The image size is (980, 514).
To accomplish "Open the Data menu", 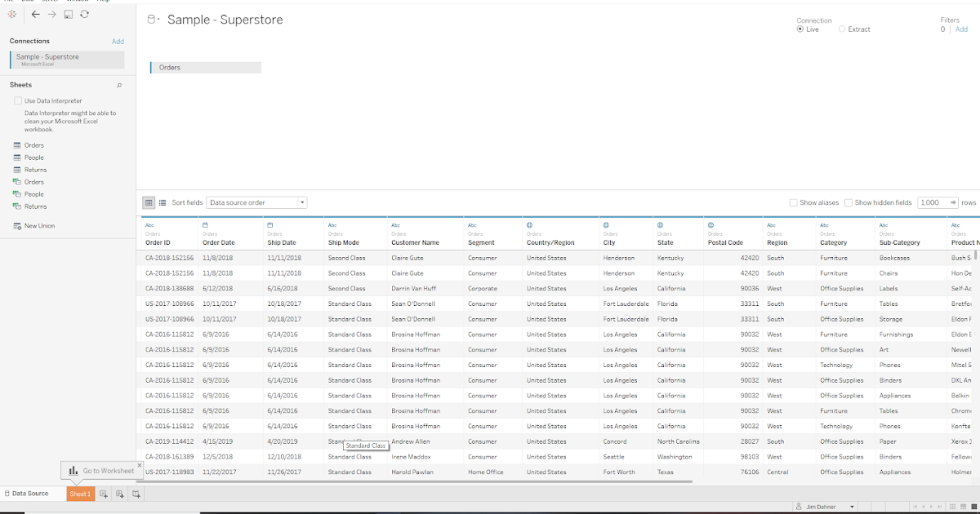I will click(x=27, y=1).
